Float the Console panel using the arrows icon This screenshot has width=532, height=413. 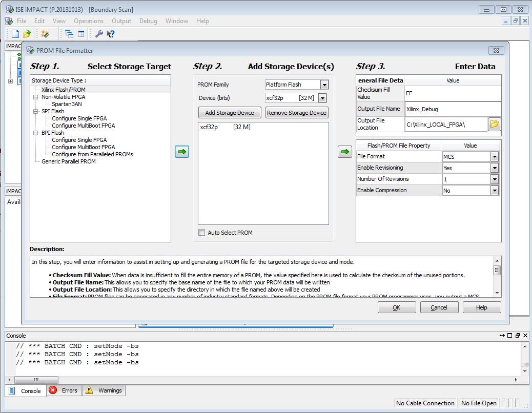tap(502, 335)
